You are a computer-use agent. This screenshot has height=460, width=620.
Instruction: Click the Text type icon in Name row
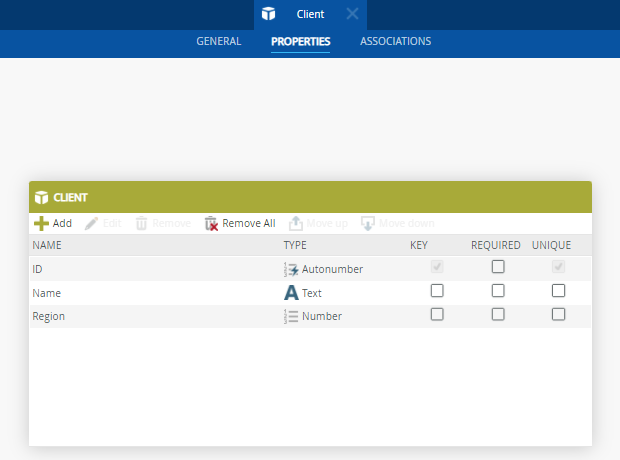click(291, 293)
